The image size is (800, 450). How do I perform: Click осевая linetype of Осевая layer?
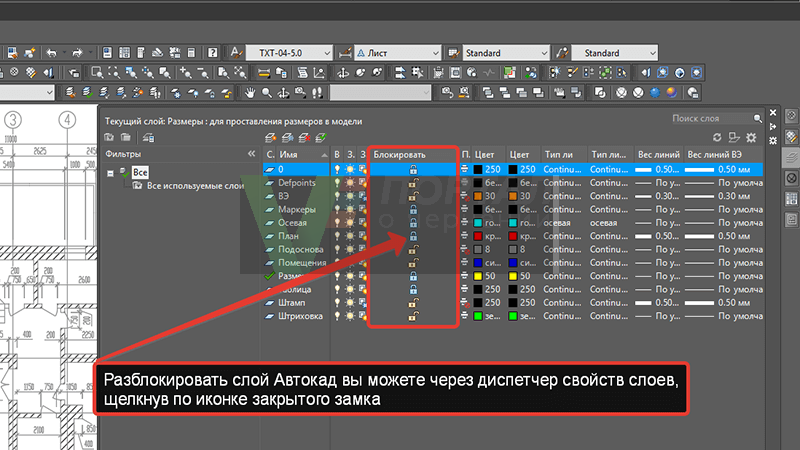coord(557,223)
